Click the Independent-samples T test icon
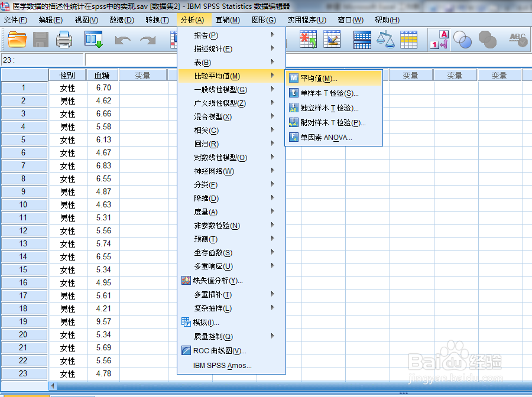Viewport: 532px width, 397px height. (x=293, y=108)
